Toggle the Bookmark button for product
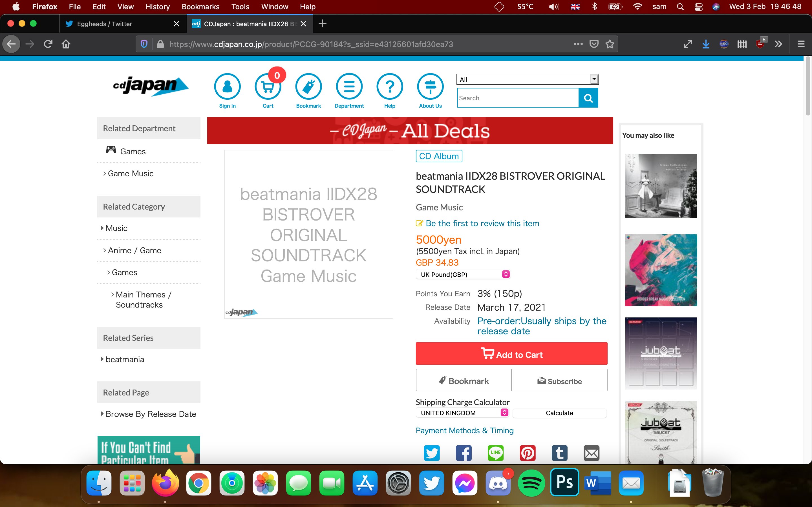812x507 pixels. 464,381
